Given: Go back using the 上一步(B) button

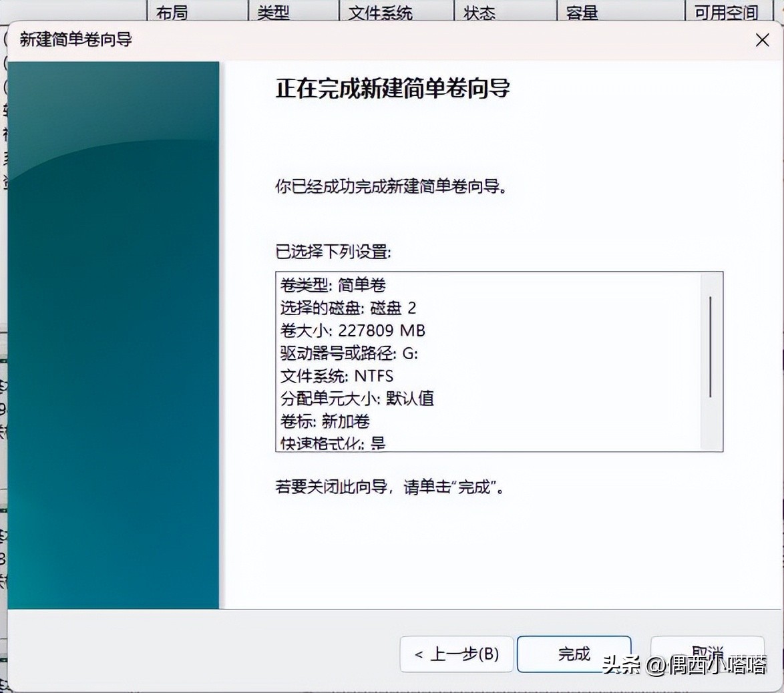Looking at the screenshot, I should pos(456,655).
